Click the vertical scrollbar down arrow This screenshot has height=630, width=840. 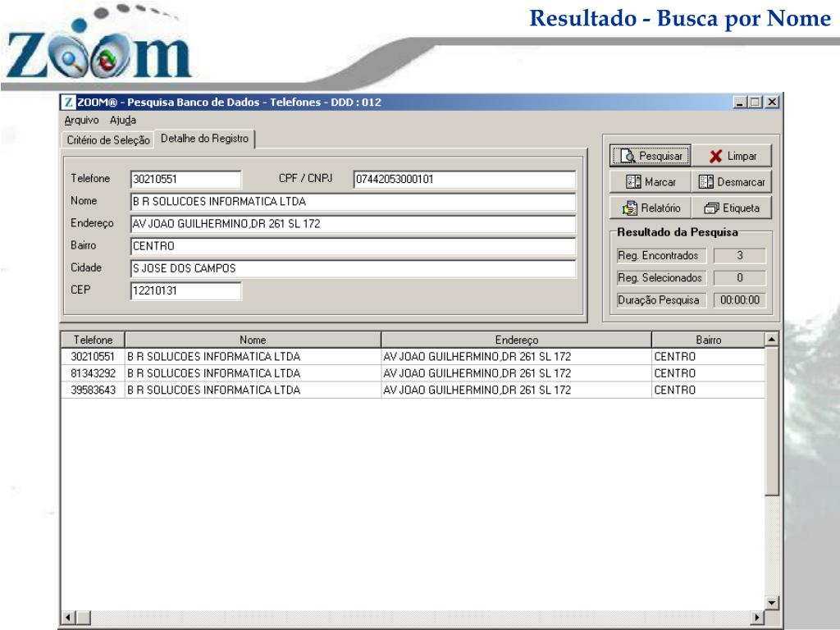[x=771, y=603]
